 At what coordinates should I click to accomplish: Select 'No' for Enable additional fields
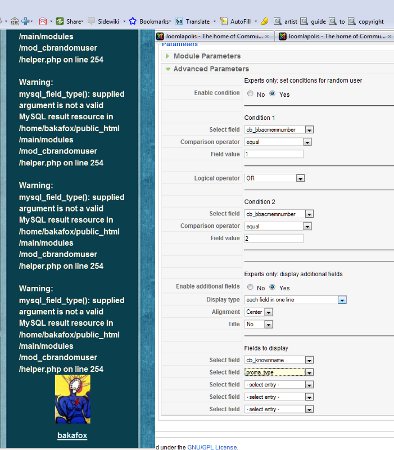point(250,287)
